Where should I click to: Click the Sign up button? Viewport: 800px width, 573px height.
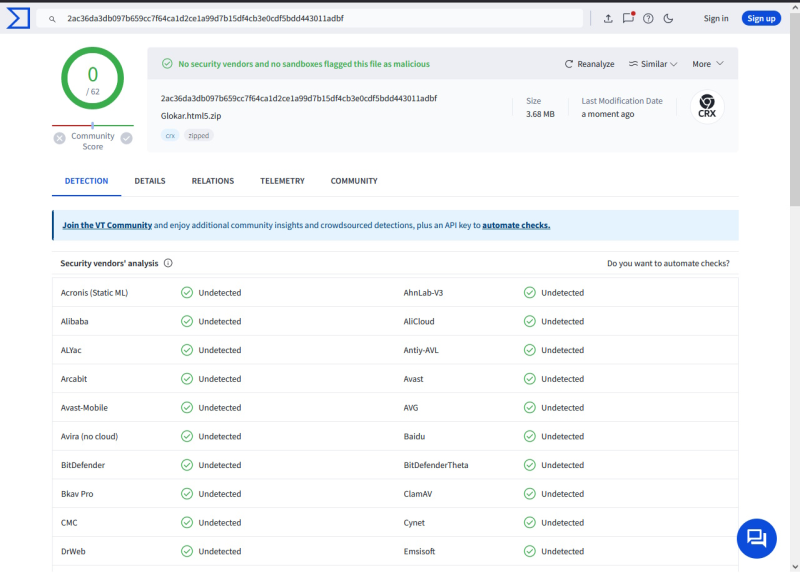[761, 18]
